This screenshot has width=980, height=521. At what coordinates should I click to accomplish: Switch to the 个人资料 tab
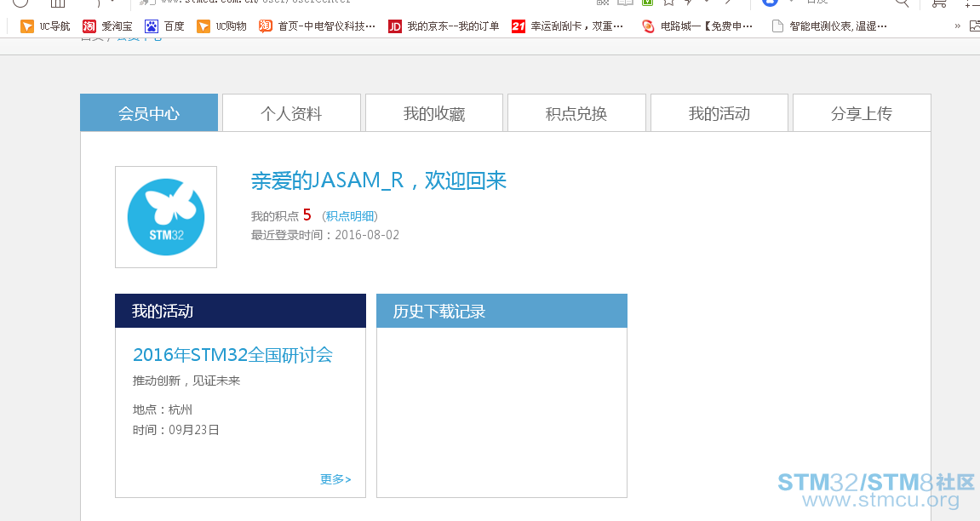coord(291,113)
